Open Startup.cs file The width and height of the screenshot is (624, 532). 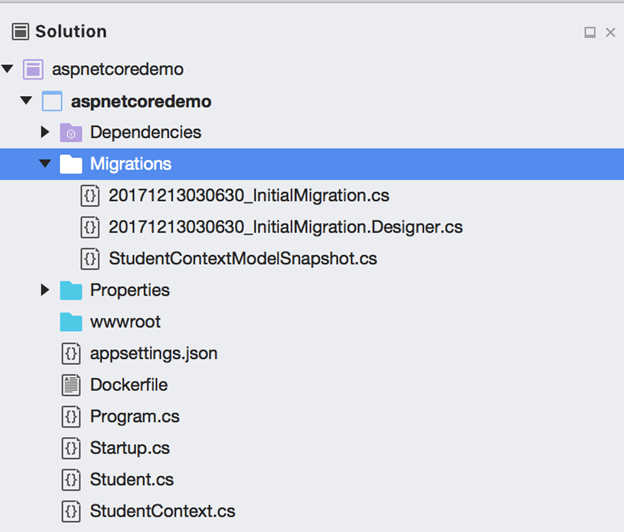pyautogui.click(x=129, y=448)
